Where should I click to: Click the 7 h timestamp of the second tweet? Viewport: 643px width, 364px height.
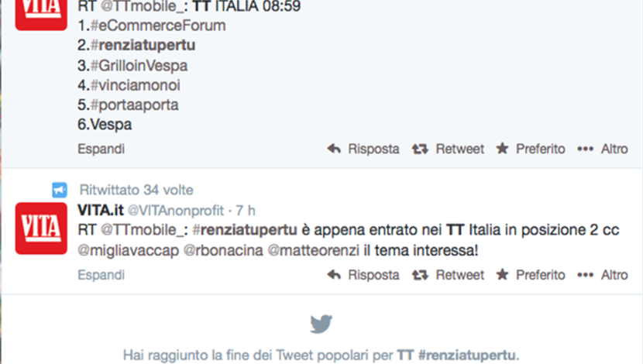pos(246,211)
